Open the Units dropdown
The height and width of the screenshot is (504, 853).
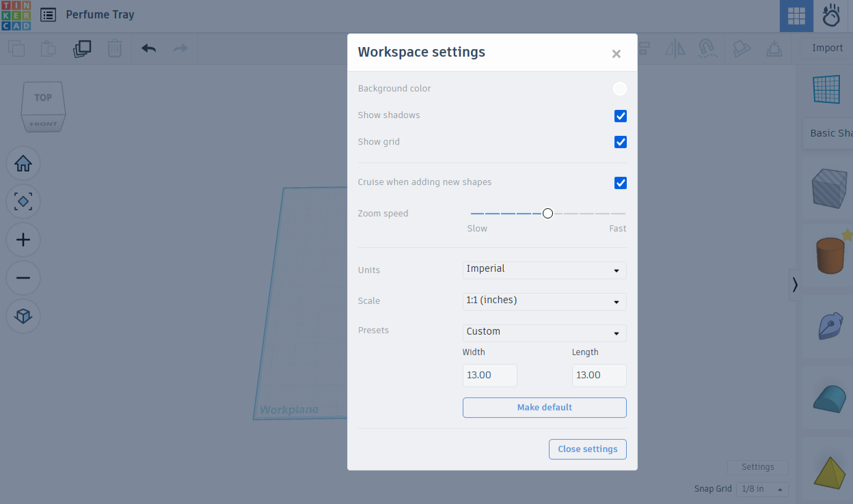click(544, 270)
